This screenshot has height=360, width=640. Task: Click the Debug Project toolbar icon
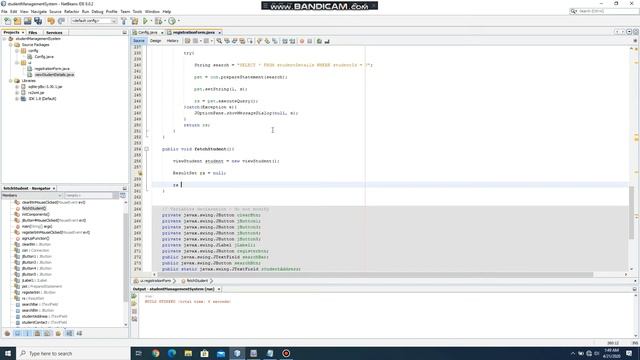(158, 21)
